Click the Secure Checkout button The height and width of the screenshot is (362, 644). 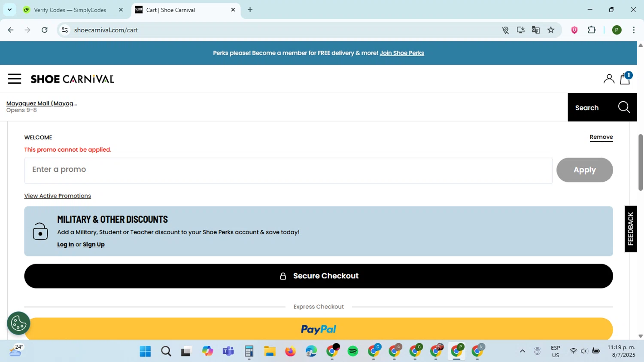[x=319, y=276]
